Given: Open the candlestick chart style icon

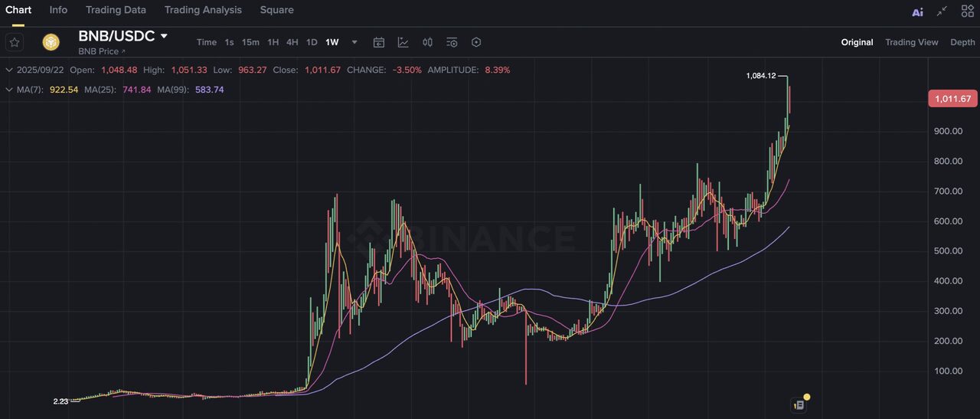Looking at the screenshot, I should coord(428,42).
